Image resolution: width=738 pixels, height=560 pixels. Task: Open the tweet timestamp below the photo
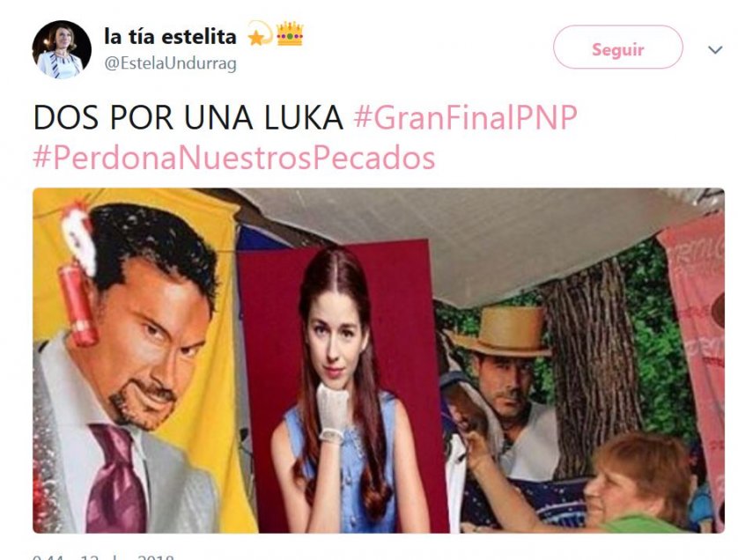pos(104,556)
